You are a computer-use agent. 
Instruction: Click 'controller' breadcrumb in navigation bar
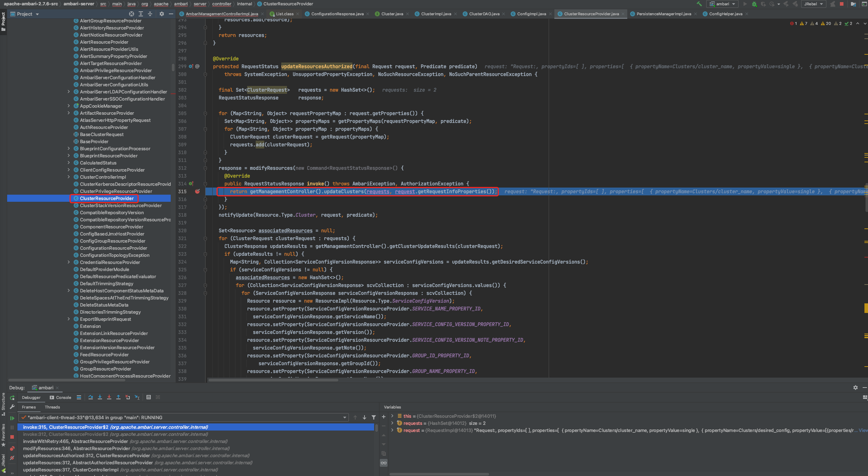tap(222, 4)
